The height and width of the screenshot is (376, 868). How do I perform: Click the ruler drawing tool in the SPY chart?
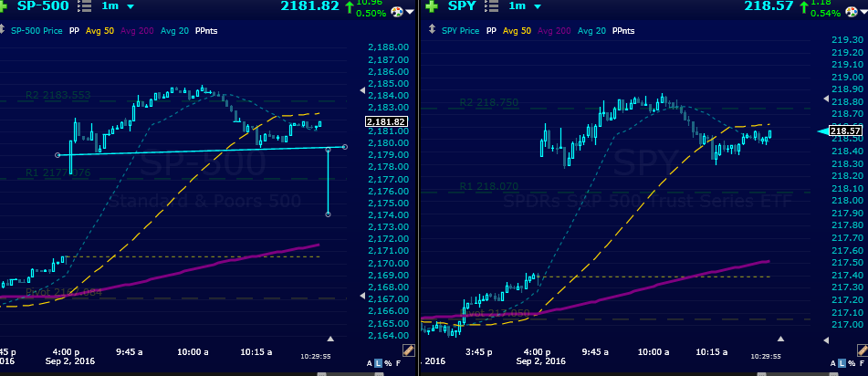tap(862, 350)
